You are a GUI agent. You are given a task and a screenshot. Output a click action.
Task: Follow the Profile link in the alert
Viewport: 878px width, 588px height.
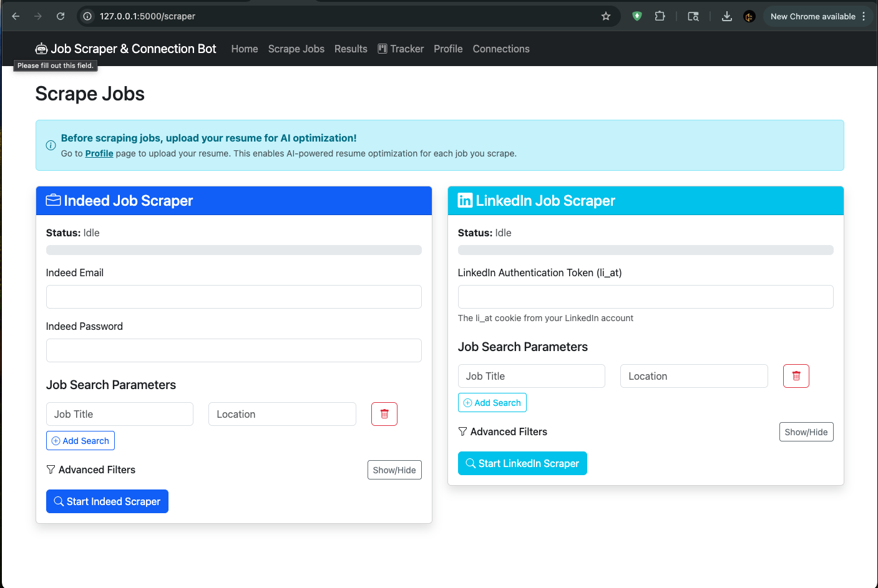point(99,153)
